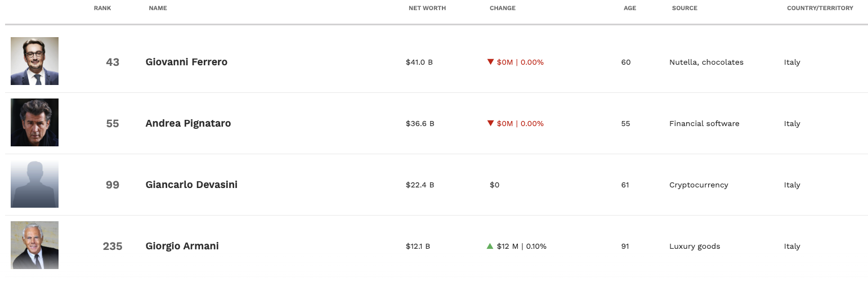Image resolution: width=868 pixels, height=282 pixels.
Task: Click Andrea Pignataro's profile photo
Action: pyautogui.click(x=34, y=123)
